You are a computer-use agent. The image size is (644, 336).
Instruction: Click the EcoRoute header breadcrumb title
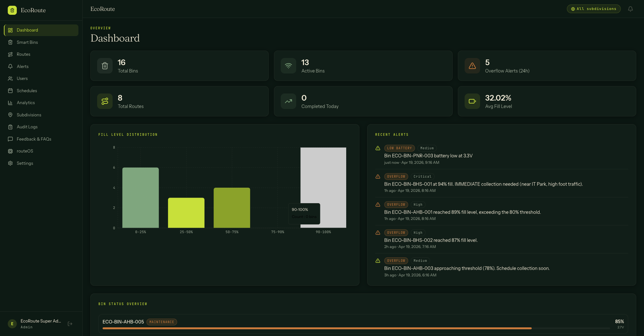103,9
